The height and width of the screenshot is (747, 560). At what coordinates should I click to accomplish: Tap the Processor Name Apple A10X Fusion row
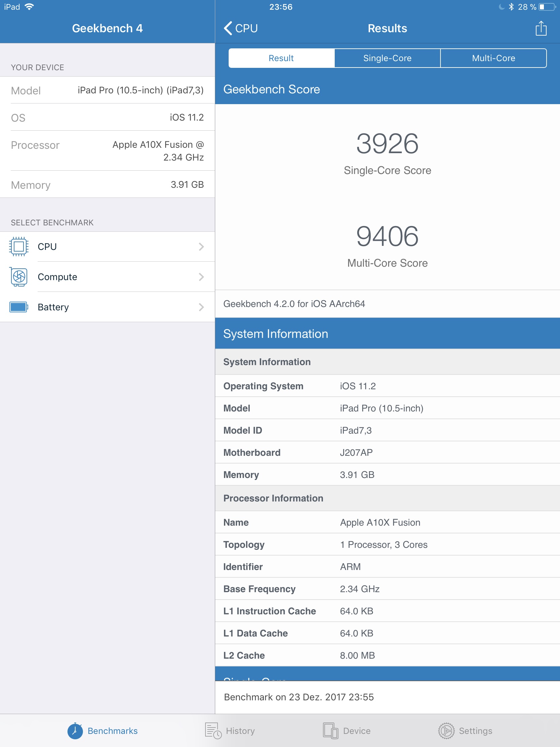387,522
